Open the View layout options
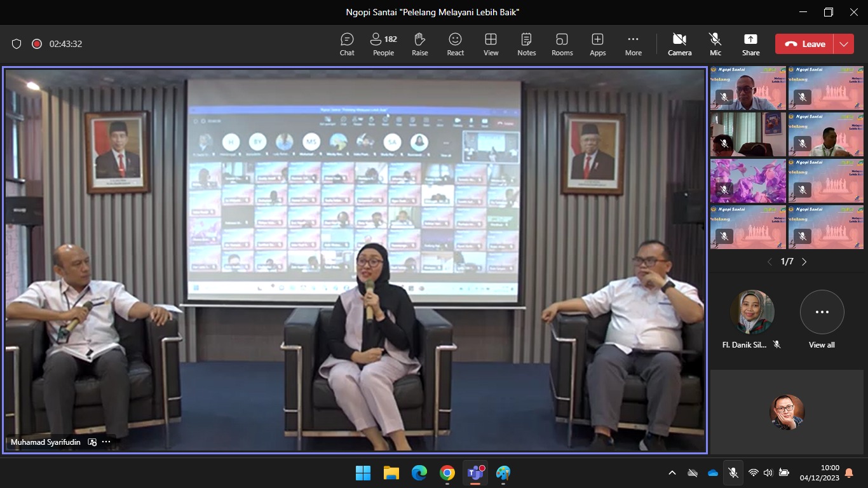868x488 pixels. (x=491, y=44)
